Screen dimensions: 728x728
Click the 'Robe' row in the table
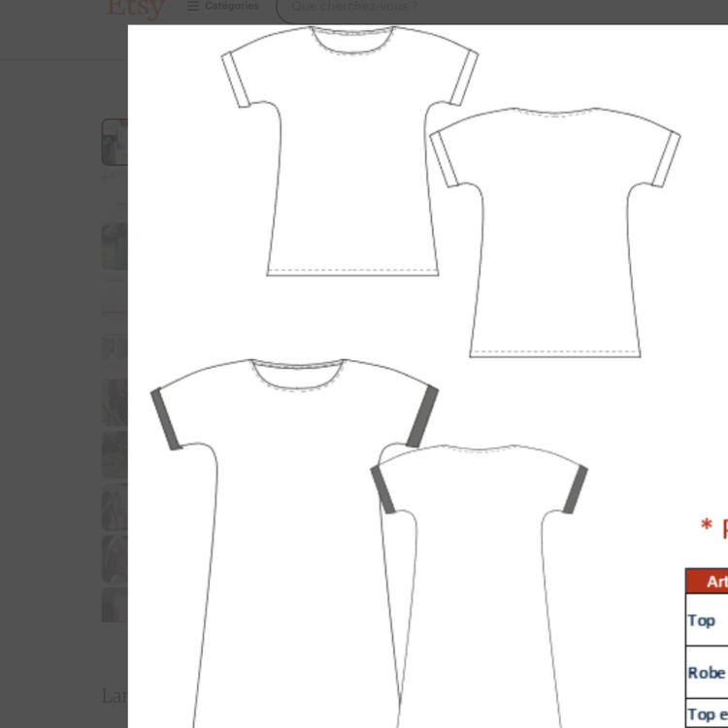(707, 673)
